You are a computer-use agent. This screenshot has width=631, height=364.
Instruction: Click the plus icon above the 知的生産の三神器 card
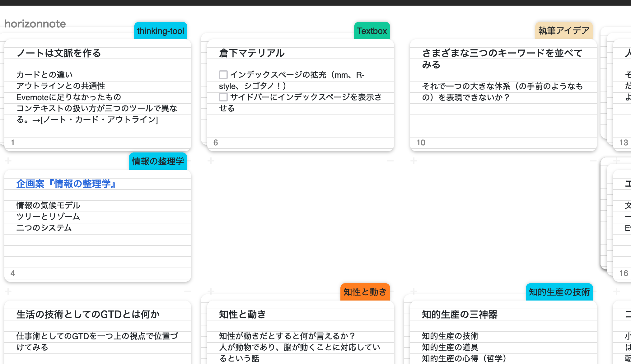click(414, 292)
